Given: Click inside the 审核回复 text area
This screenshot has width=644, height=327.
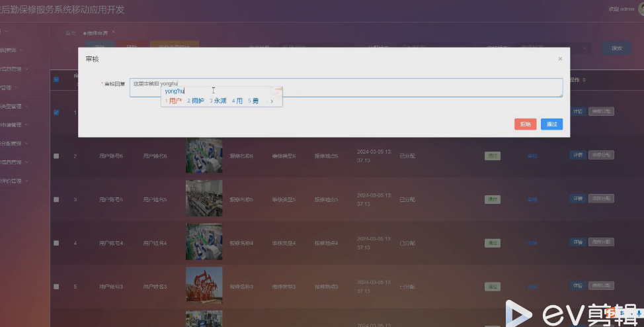Looking at the screenshot, I should [x=346, y=87].
